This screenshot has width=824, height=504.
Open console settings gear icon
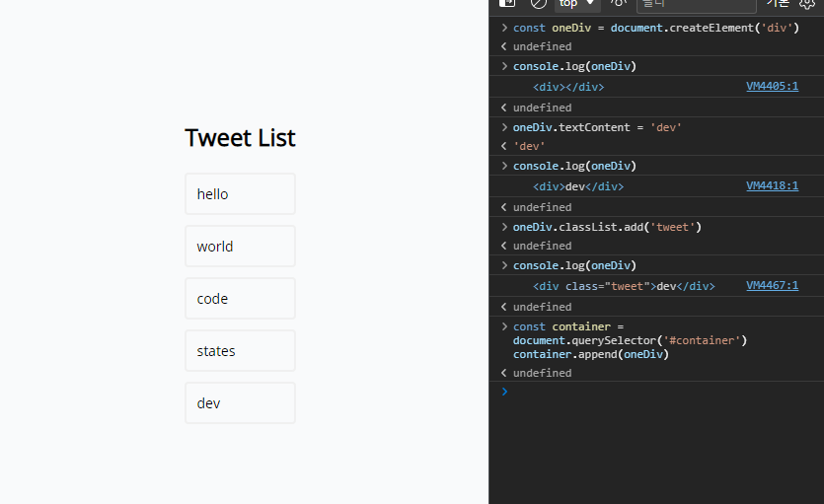coord(807,4)
